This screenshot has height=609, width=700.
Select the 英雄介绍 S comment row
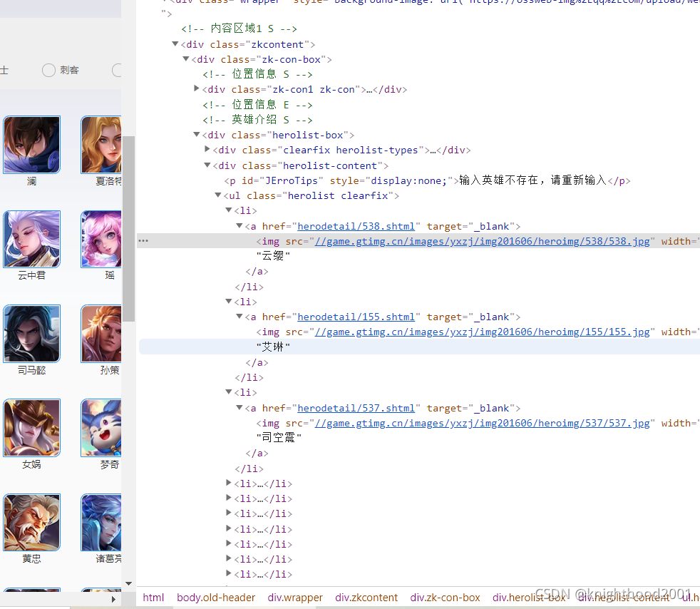tap(257, 120)
